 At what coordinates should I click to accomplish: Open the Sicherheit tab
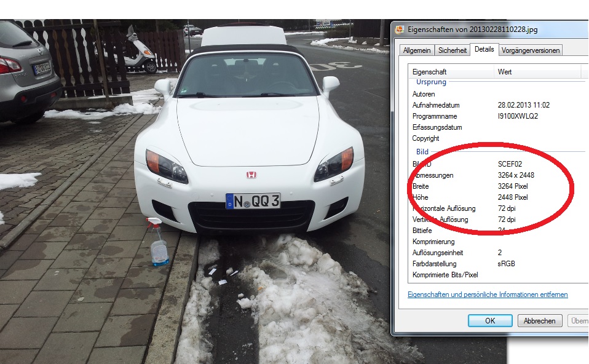[453, 50]
